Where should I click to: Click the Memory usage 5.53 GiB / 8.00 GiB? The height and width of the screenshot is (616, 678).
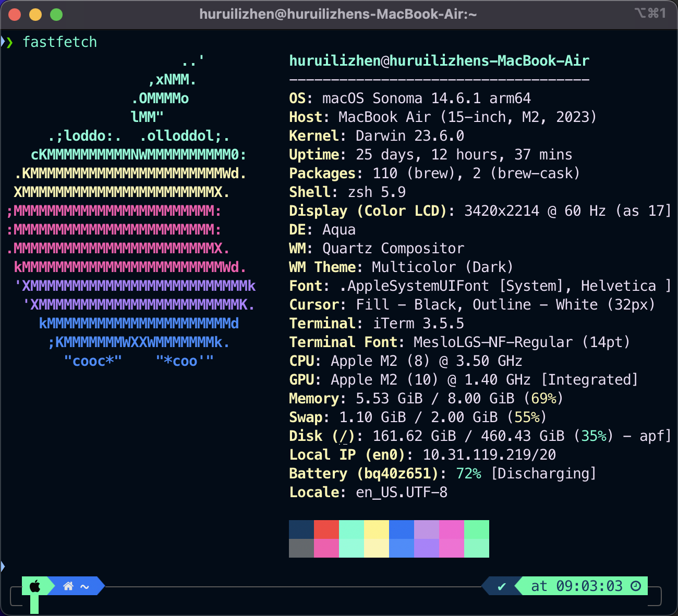click(435, 399)
